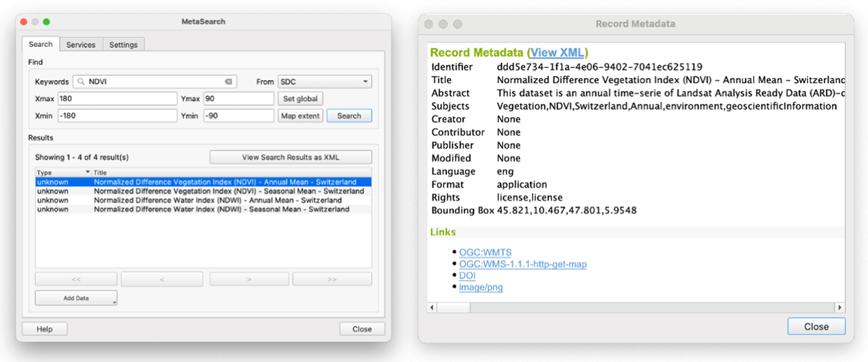Follow the OGC:WMS-1.1.1-http-get-map link
Screen dimensions: 868x362
(x=522, y=264)
